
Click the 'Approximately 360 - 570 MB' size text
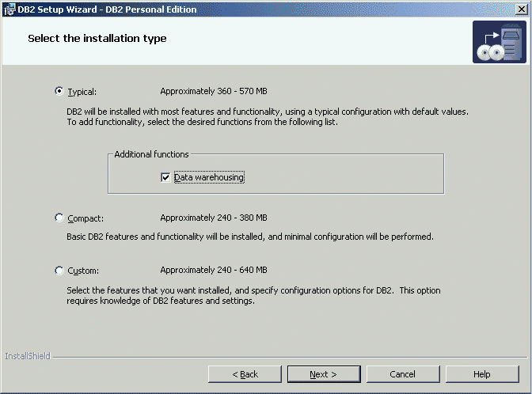[x=214, y=91]
